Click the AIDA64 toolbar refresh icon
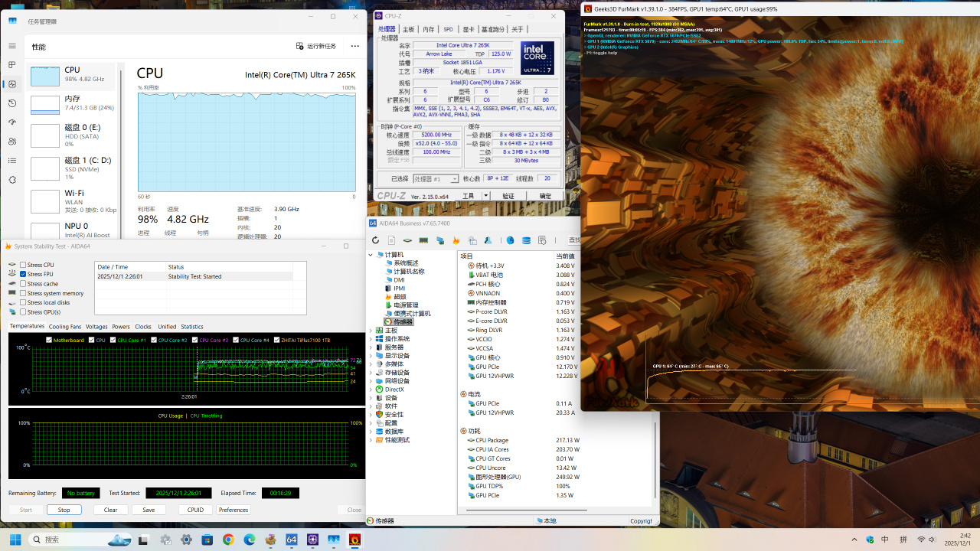This screenshot has height=551, width=980. click(x=375, y=240)
